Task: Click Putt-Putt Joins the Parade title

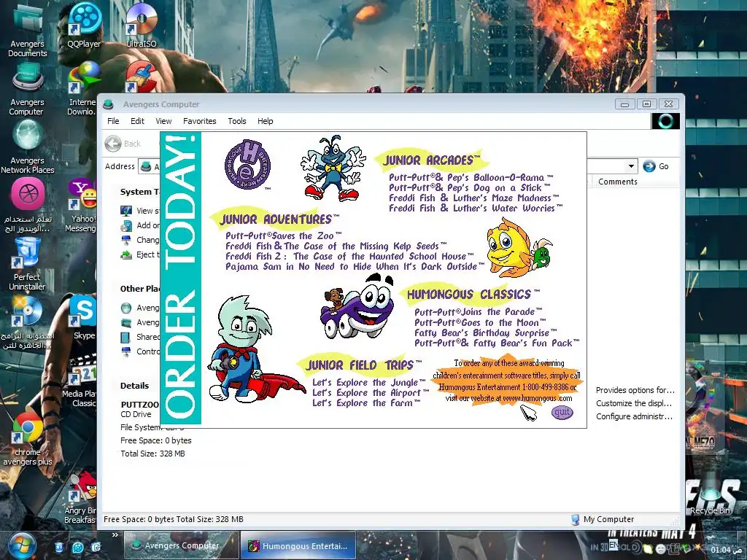Action: pyautogui.click(x=479, y=312)
